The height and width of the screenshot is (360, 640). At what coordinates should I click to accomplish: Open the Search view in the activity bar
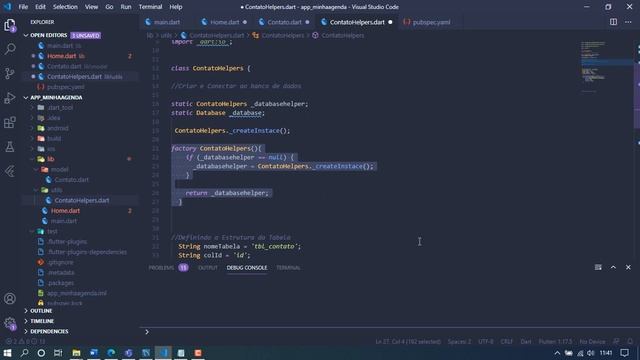pyautogui.click(x=10, y=49)
